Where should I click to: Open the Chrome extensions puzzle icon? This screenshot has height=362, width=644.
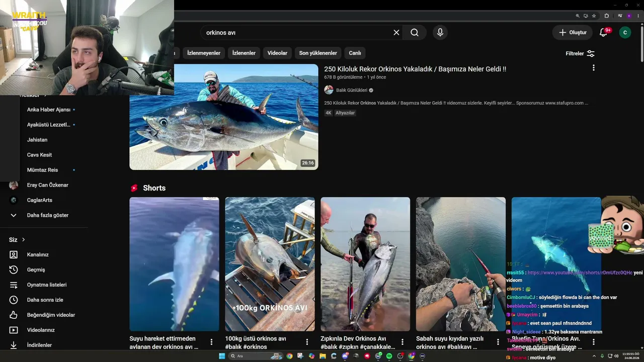(606, 16)
